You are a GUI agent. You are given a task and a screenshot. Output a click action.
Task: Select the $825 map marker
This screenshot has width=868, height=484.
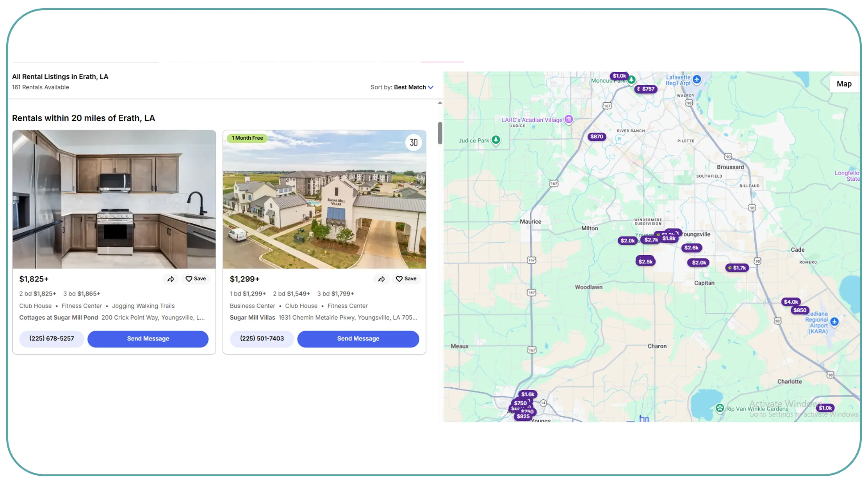[523, 416]
